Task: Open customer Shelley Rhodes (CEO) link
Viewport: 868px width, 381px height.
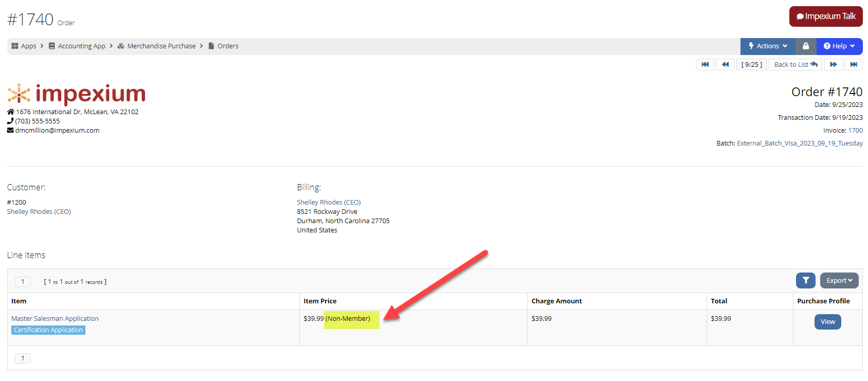Action: point(39,212)
